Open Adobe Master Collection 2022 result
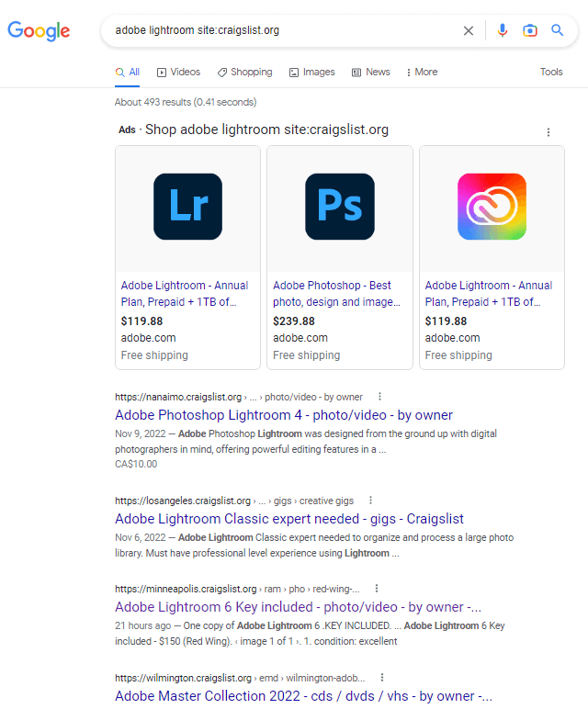The image size is (588, 709). (303, 696)
